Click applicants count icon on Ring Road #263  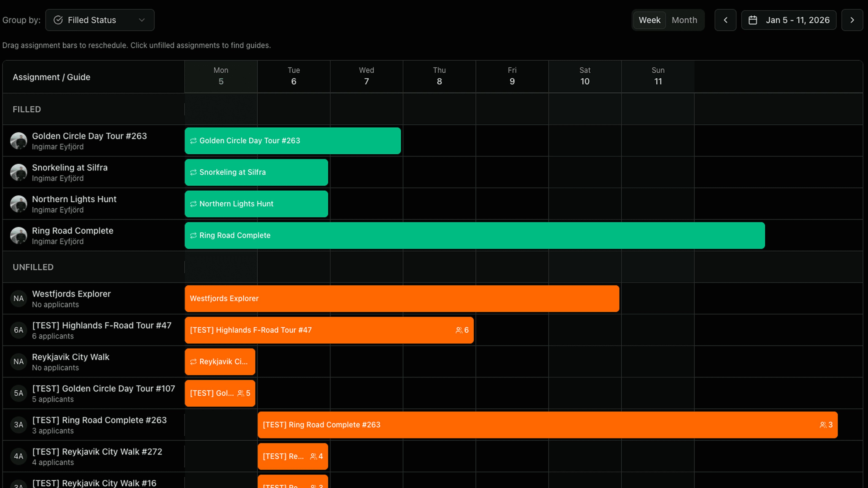click(x=823, y=425)
